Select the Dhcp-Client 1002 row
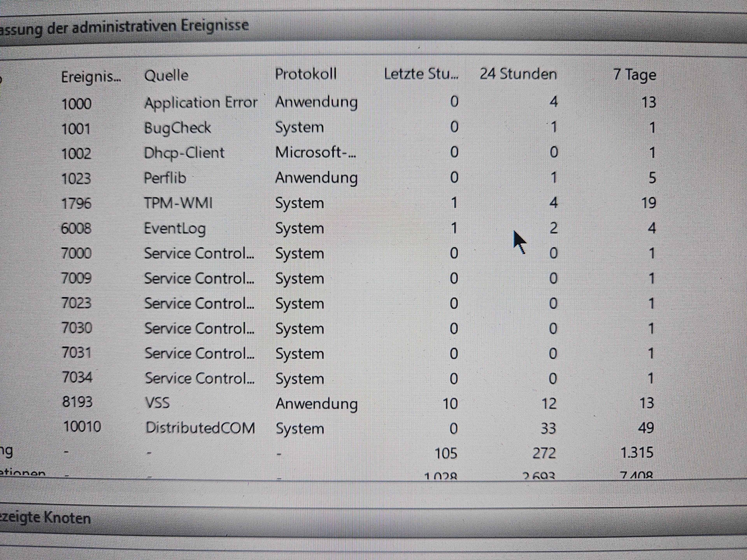 184,153
